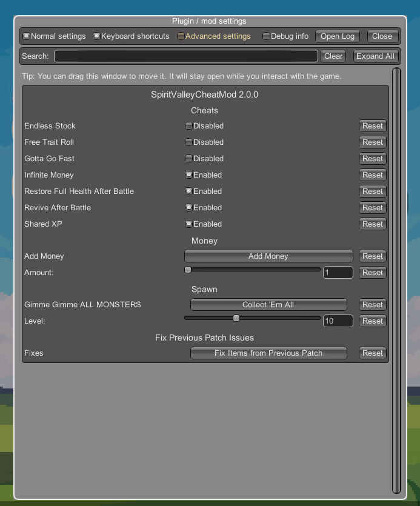Toggle Keyboard shortcuts filter
This screenshot has height=506, width=420.
(x=96, y=36)
